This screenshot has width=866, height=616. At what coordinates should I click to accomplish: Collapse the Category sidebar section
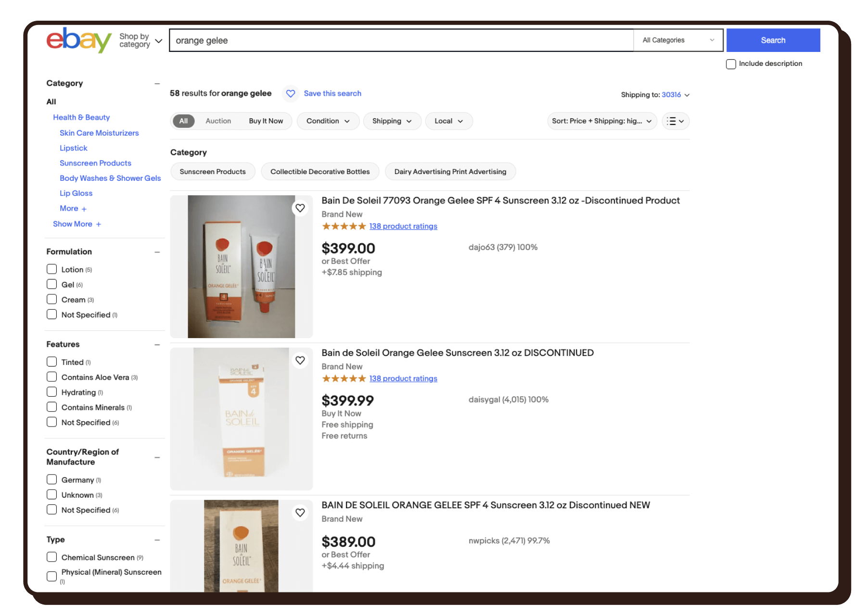click(x=157, y=83)
